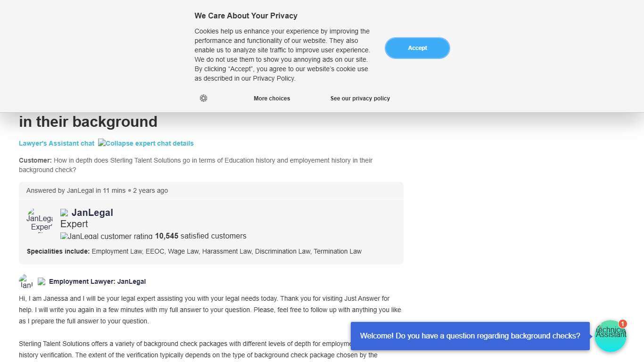The image size is (644, 362).
Task: Open More choices for cookies
Action: 272,99
